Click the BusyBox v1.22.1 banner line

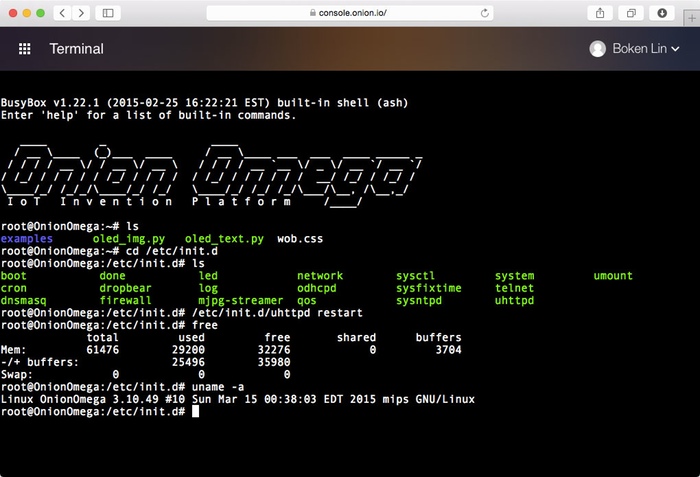[x=204, y=103]
